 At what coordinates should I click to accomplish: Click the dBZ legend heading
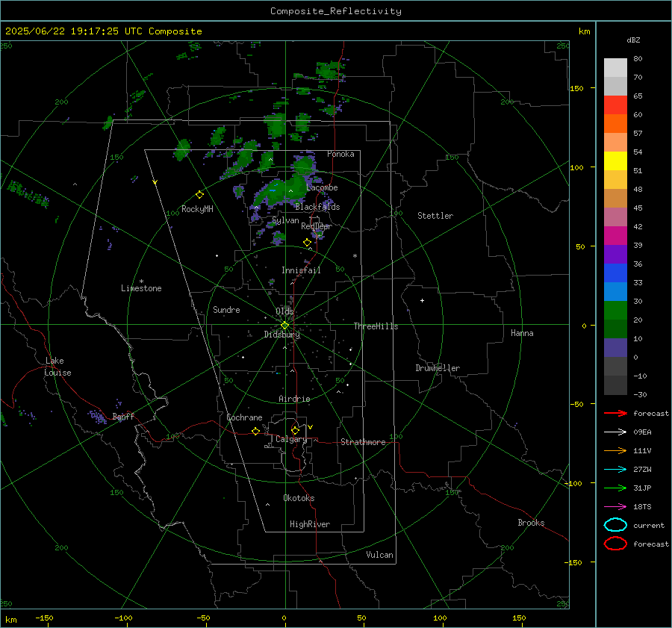pos(633,40)
